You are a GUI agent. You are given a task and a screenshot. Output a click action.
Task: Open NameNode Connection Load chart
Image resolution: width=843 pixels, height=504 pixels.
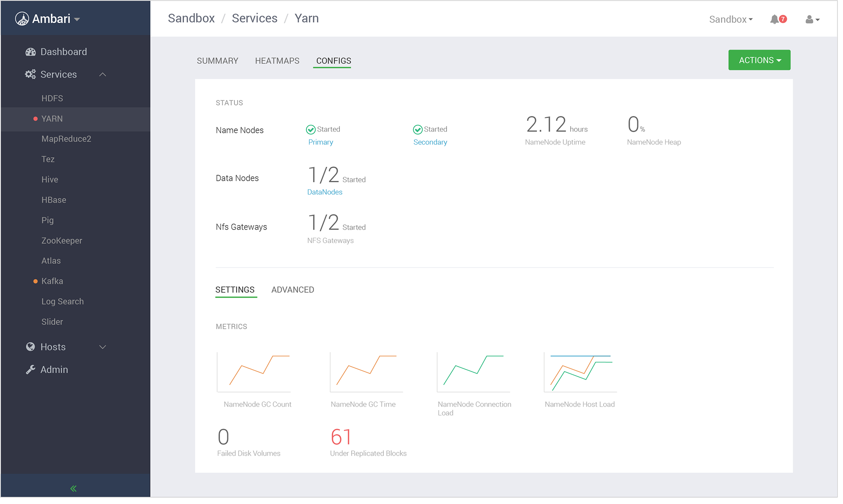tap(473, 372)
